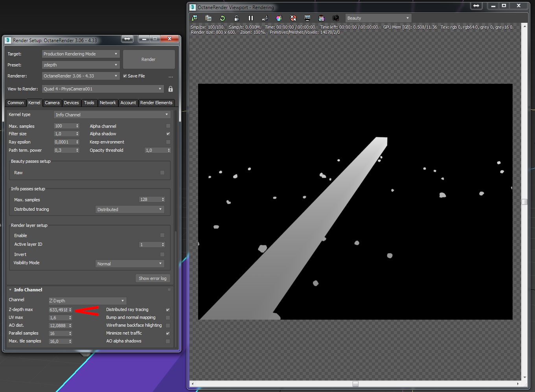
Task: Toggle the Alpha shadow checkbox
Action: 168,134
